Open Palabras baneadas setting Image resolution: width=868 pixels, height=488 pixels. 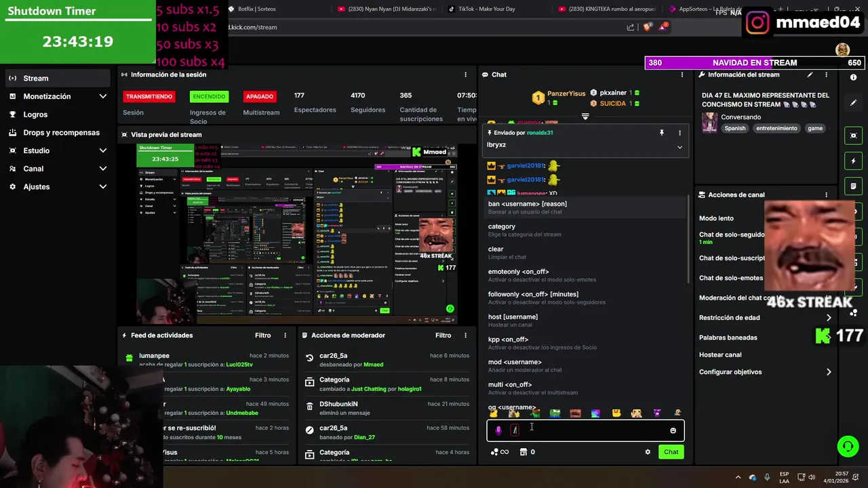(x=728, y=338)
